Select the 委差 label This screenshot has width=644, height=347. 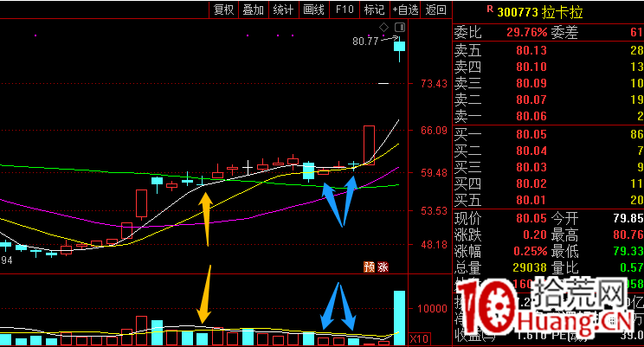[x=564, y=32]
